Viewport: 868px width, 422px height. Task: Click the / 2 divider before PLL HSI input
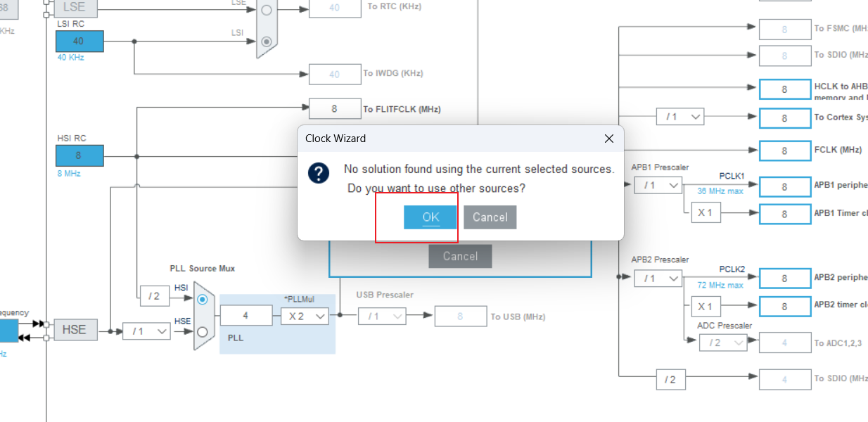point(155,296)
